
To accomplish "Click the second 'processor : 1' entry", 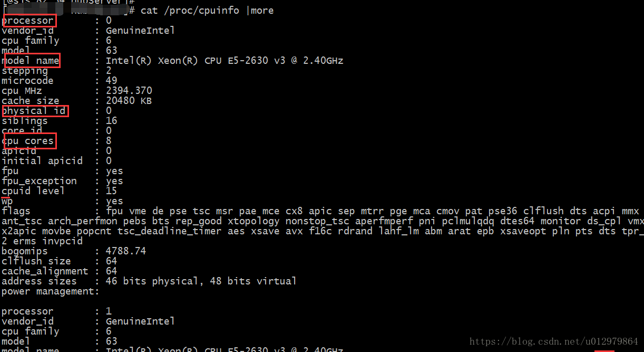I will (x=57, y=311).
